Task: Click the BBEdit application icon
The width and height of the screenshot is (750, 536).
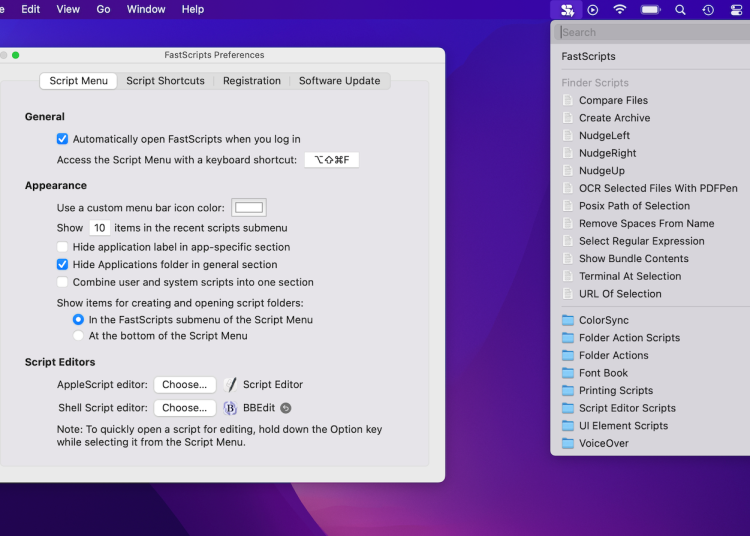Action: pos(230,408)
